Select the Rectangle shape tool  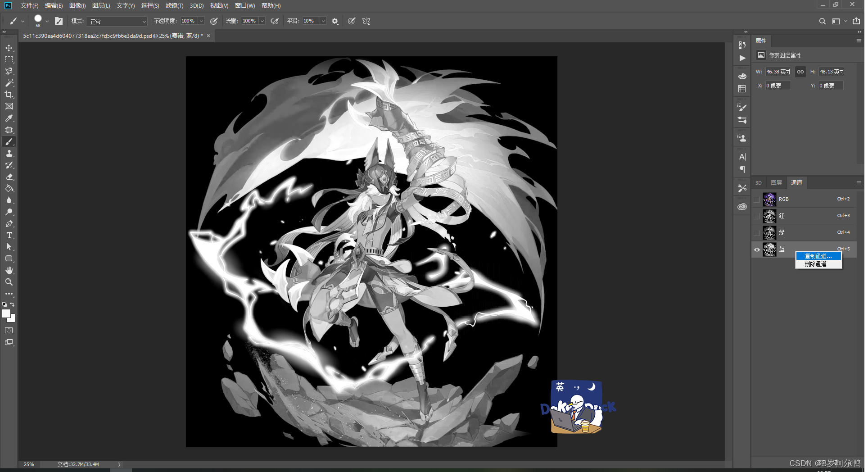[x=9, y=259]
